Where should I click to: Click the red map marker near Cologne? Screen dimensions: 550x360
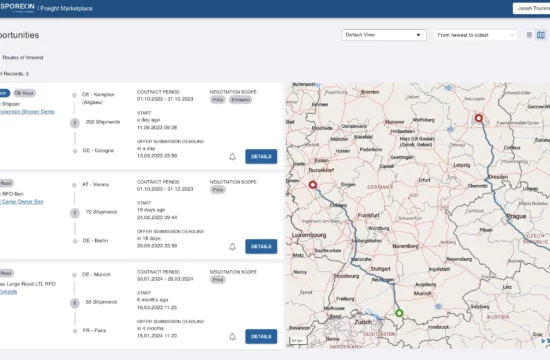pos(313,185)
